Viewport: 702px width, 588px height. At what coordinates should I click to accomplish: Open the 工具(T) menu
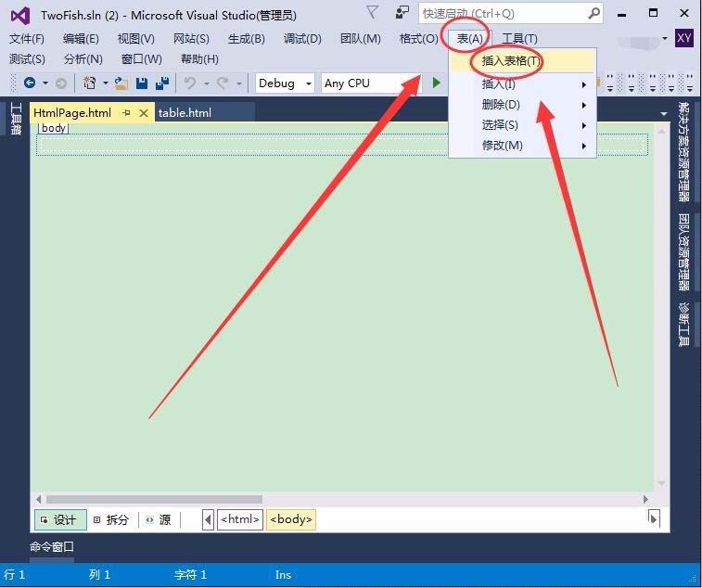[519, 39]
